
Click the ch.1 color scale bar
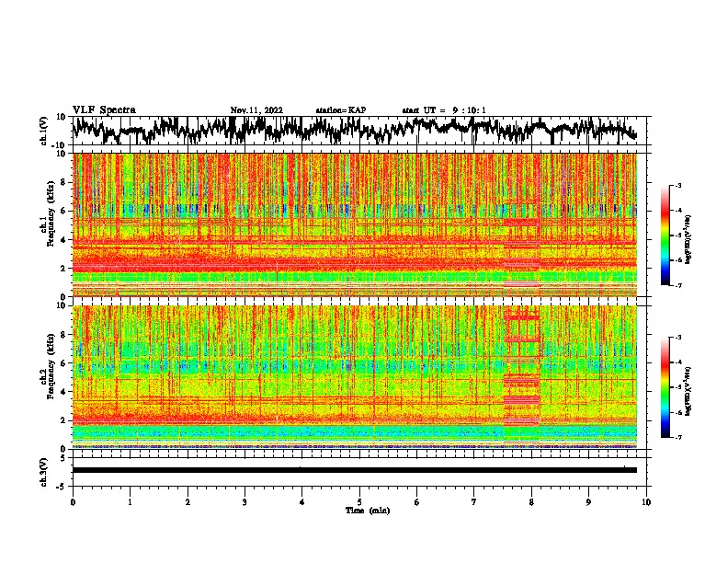665,236
